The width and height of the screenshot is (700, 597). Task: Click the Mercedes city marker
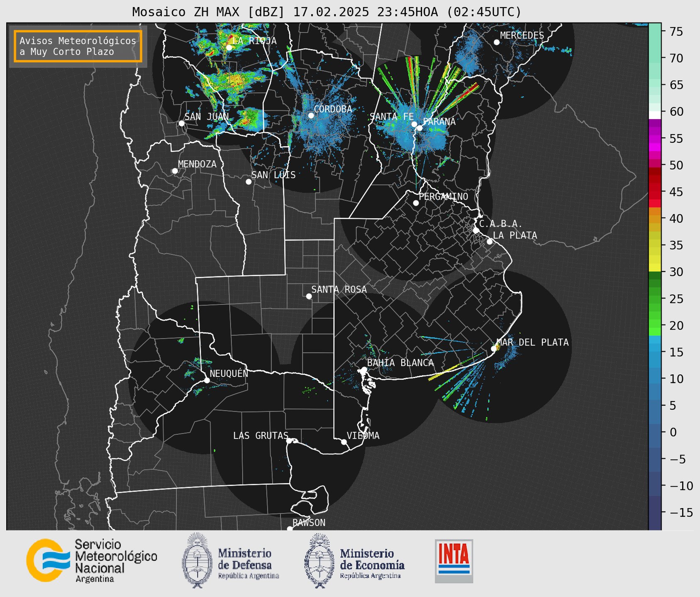[497, 42]
